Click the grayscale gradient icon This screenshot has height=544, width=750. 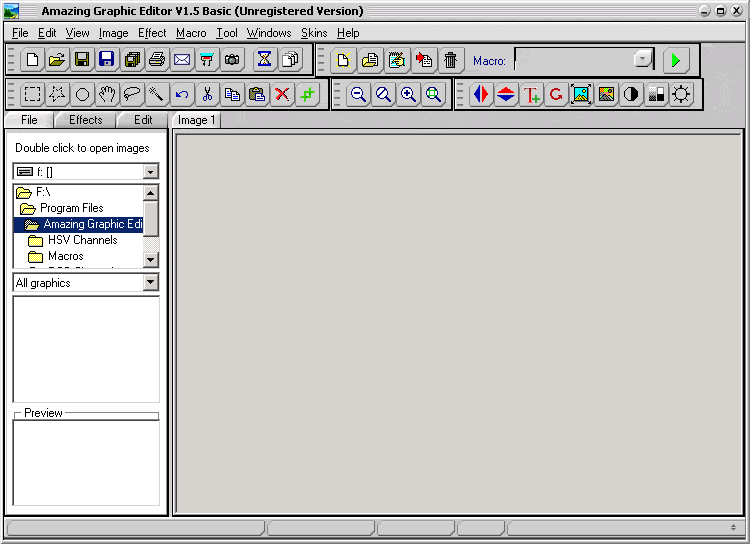click(656, 94)
